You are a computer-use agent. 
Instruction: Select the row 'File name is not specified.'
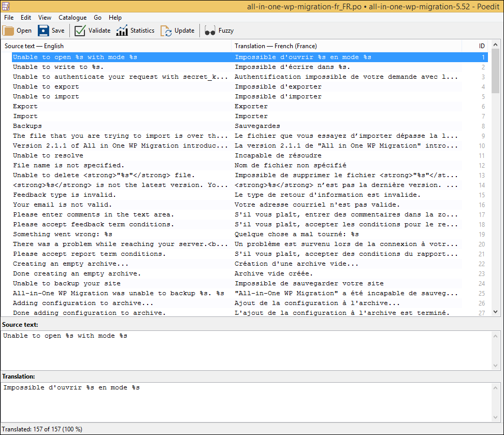click(250, 165)
